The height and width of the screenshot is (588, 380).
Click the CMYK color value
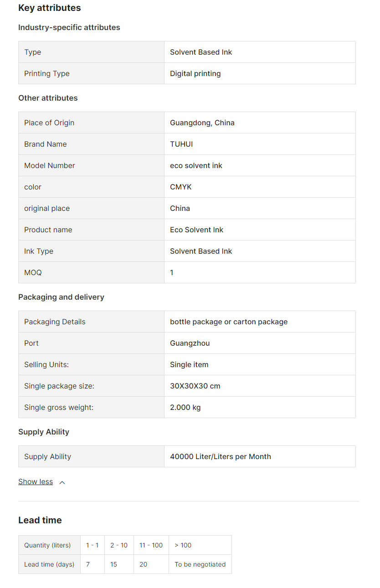tap(181, 187)
